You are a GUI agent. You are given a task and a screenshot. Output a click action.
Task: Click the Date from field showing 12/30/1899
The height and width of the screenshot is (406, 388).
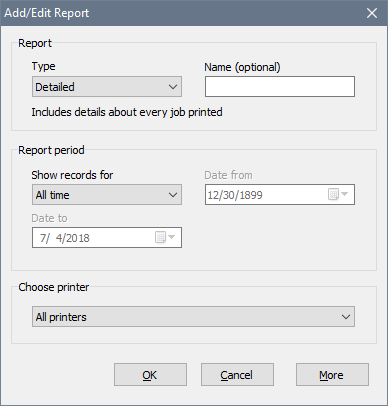[280, 195]
